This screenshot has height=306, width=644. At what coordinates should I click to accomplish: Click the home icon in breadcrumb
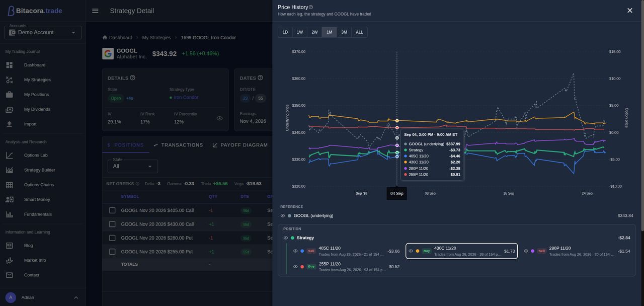pos(105,37)
